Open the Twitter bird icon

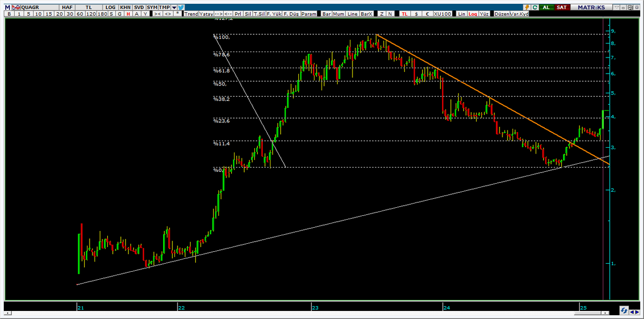[x=181, y=8]
